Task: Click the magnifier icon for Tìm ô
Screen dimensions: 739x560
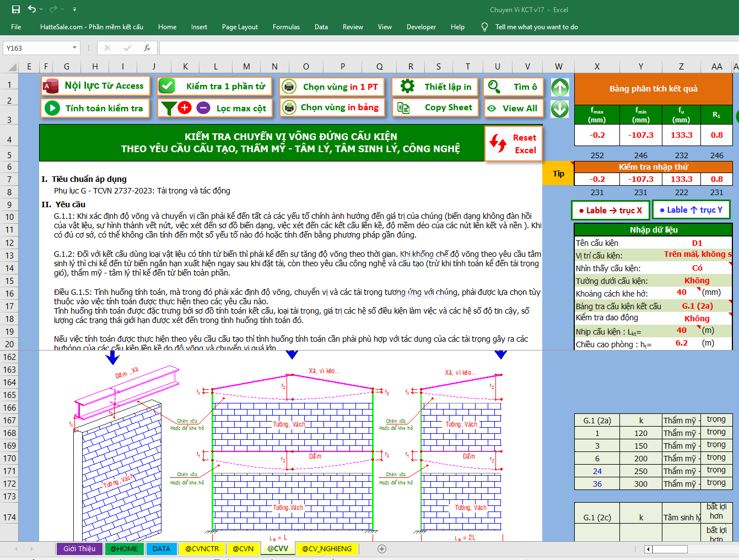Action: (x=494, y=87)
